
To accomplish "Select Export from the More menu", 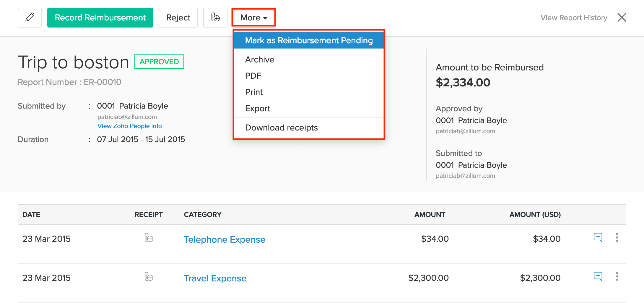I will pyautogui.click(x=257, y=108).
